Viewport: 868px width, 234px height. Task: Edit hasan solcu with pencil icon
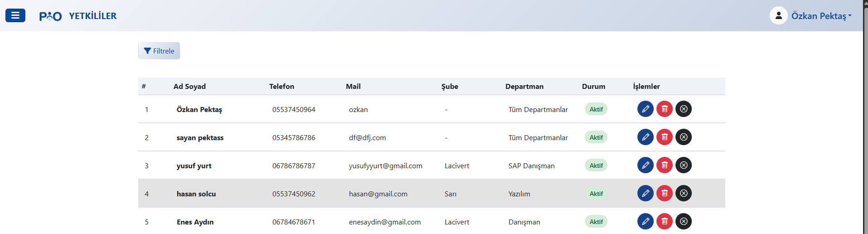[x=645, y=193]
